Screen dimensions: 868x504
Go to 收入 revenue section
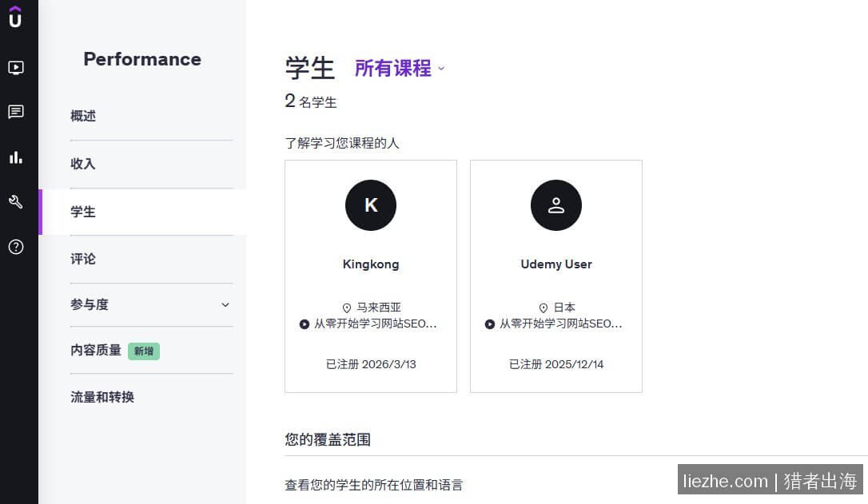pyautogui.click(x=83, y=164)
